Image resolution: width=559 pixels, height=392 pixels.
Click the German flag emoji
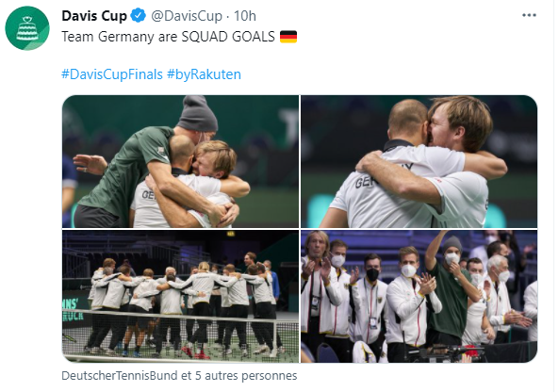pos(288,37)
